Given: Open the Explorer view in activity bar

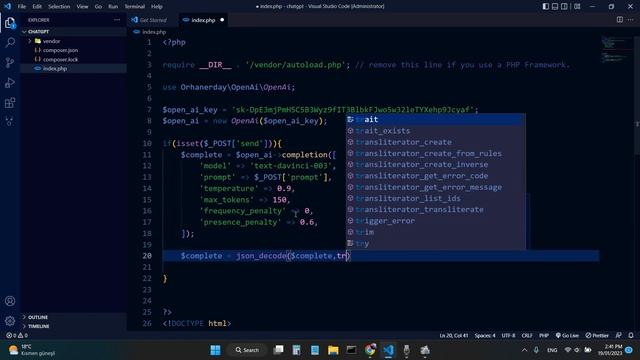Looking at the screenshot, I should 10,23.
